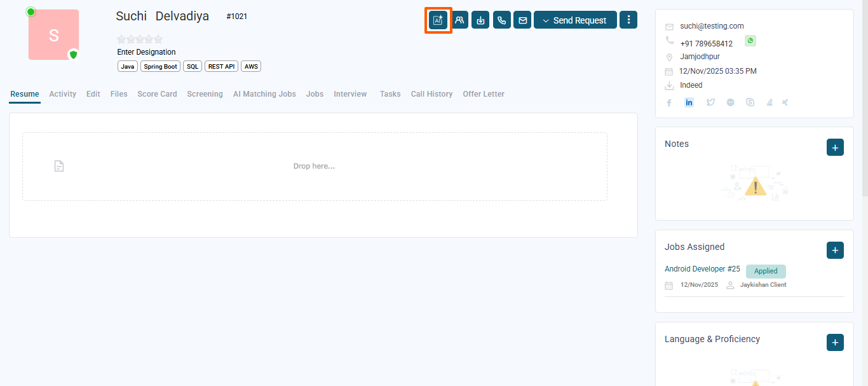
Task: Open WhatsApp chat icon beside phone number
Action: (750, 41)
